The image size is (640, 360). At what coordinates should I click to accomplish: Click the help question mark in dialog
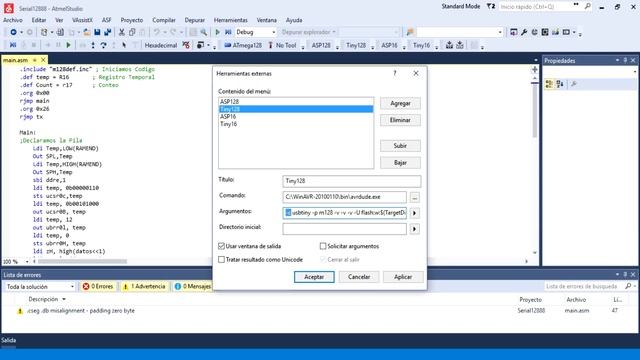coord(395,73)
